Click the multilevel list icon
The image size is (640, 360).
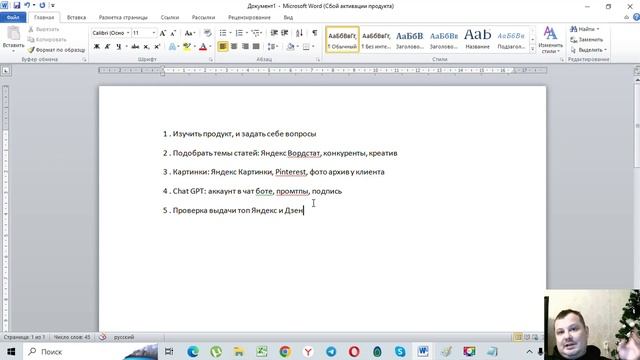click(256, 33)
